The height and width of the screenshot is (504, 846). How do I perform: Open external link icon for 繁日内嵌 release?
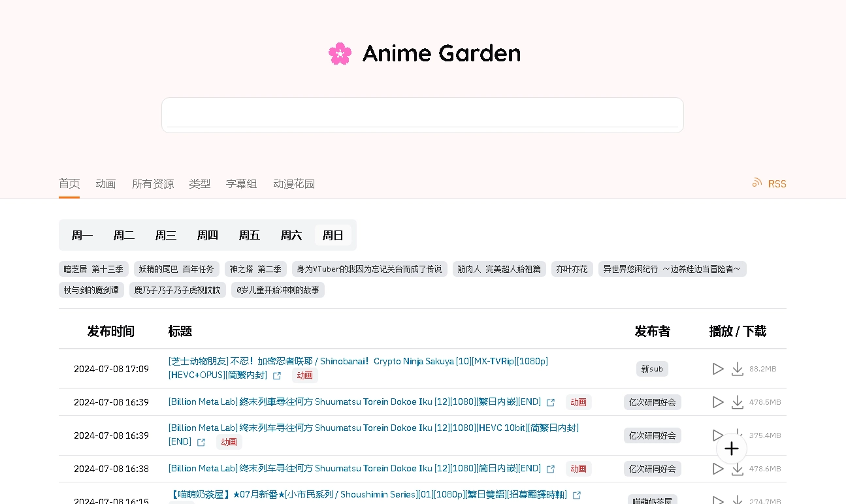click(551, 403)
